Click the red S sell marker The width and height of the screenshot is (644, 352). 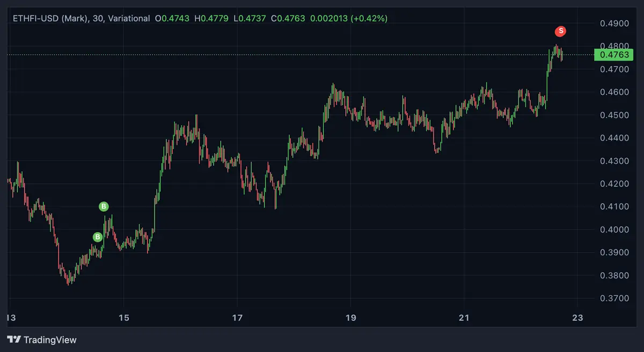coord(561,31)
